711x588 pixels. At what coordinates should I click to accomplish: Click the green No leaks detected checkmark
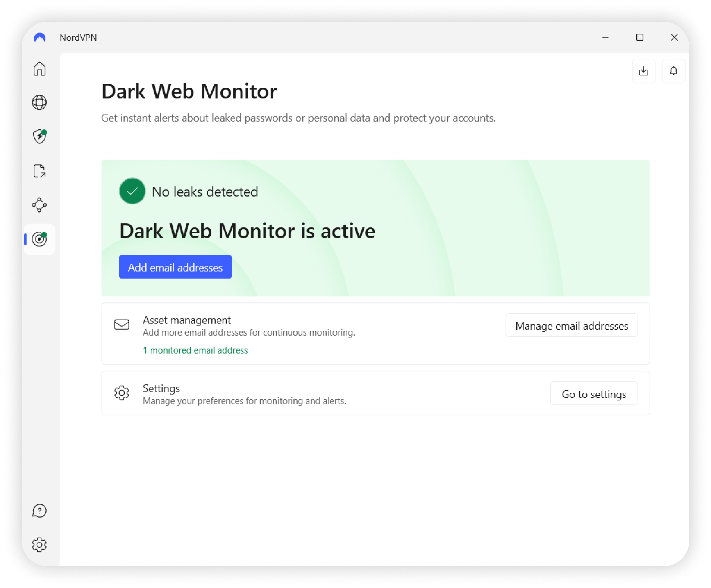coord(132,191)
